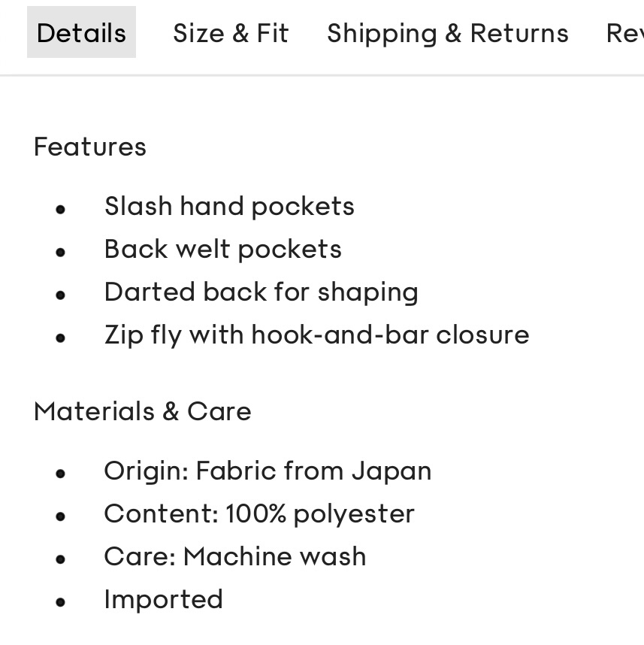Click the bullet next to Slash hand pockets
Viewport: 644px width, 645px height.
click(60, 209)
